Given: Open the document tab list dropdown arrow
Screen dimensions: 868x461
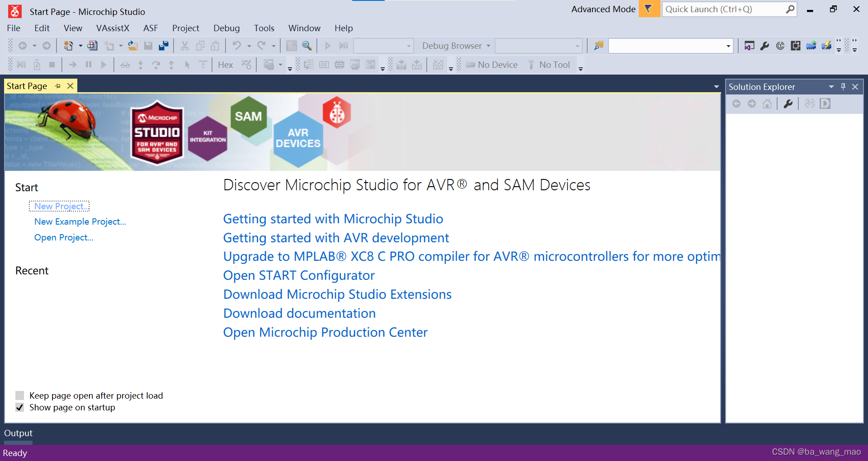Looking at the screenshot, I should point(717,86).
